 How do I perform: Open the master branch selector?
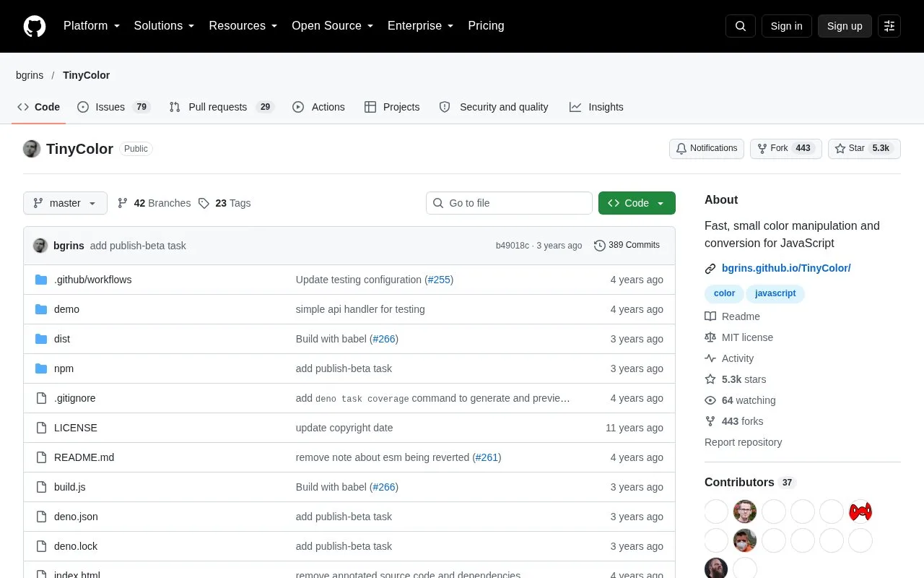(65, 203)
